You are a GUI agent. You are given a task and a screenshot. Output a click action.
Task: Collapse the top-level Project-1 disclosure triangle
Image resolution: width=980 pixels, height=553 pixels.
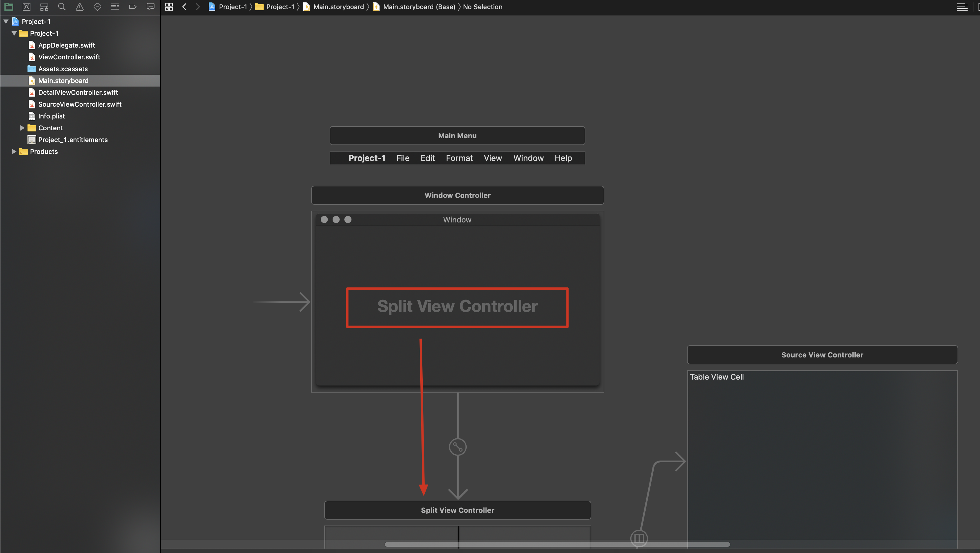pos(6,21)
